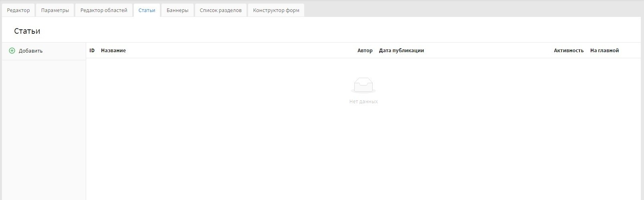Image resolution: width=644 pixels, height=200 pixels.
Task: Open the Редактор tab
Action: click(x=18, y=10)
